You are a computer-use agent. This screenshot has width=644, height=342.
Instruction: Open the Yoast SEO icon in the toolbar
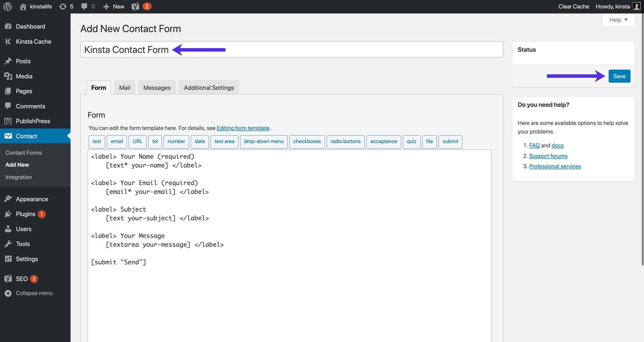pyautogui.click(x=135, y=6)
